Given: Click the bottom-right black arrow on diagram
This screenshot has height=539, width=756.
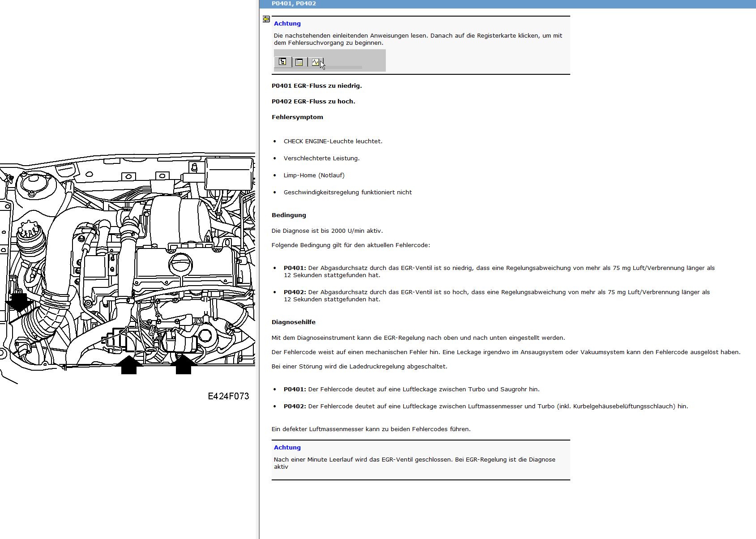Looking at the screenshot, I should 184,364.
